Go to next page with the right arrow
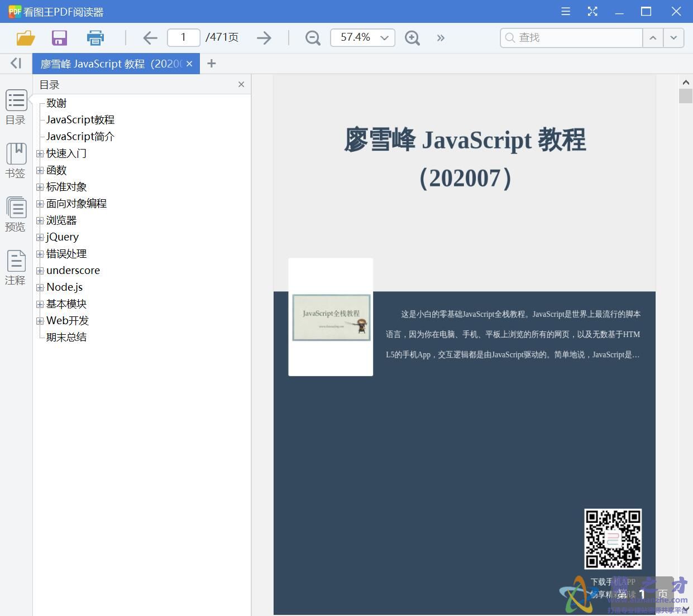 point(264,37)
